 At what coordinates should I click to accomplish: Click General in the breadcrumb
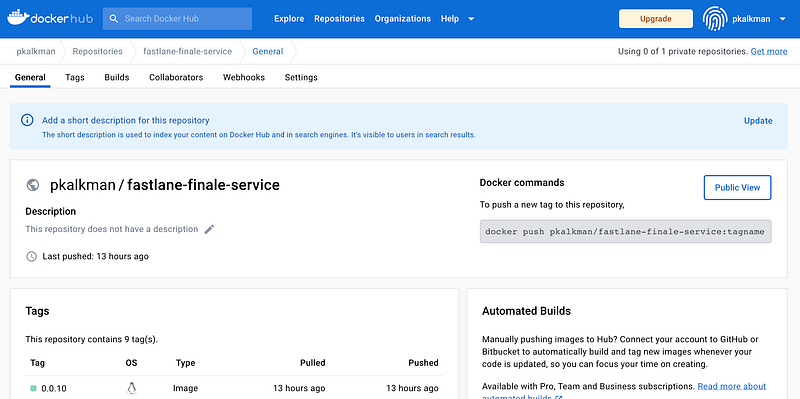268,52
